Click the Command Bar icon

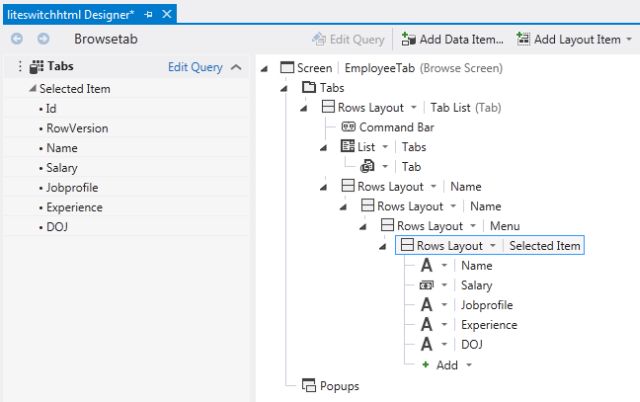pyautogui.click(x=348, y=127)
